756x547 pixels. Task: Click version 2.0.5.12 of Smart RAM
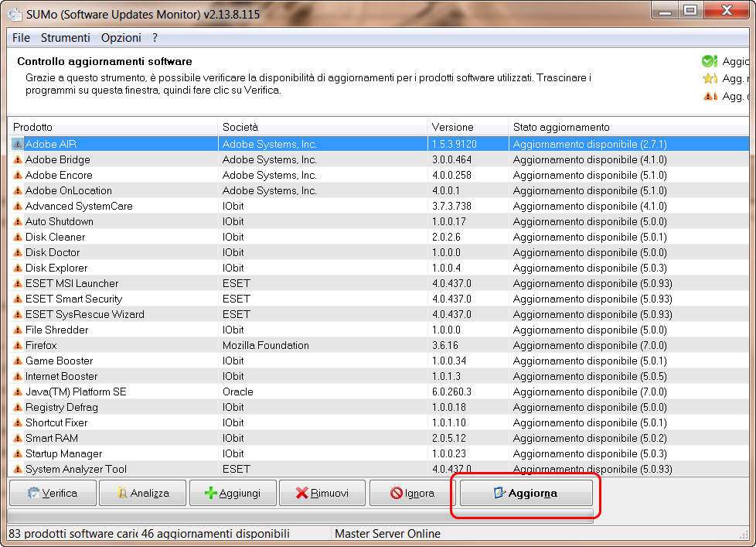pyautogui.click(x=449, y=438)
